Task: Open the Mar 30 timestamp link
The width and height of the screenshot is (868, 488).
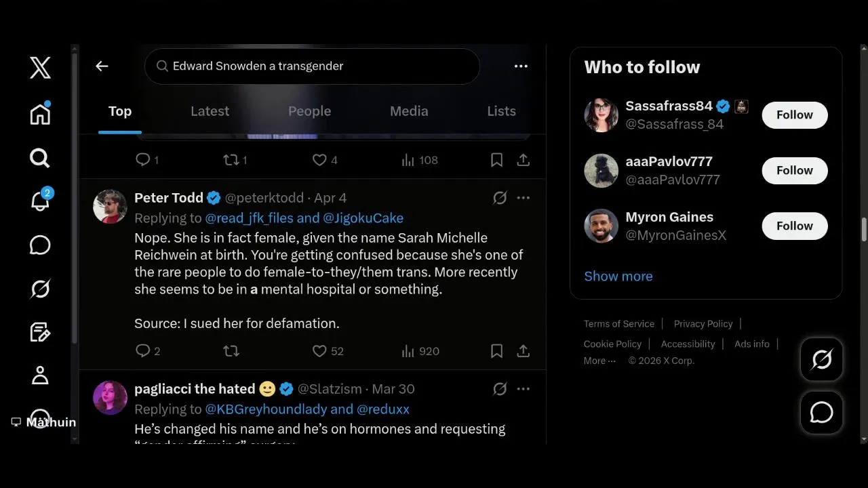Action: [x=393, y=389]
